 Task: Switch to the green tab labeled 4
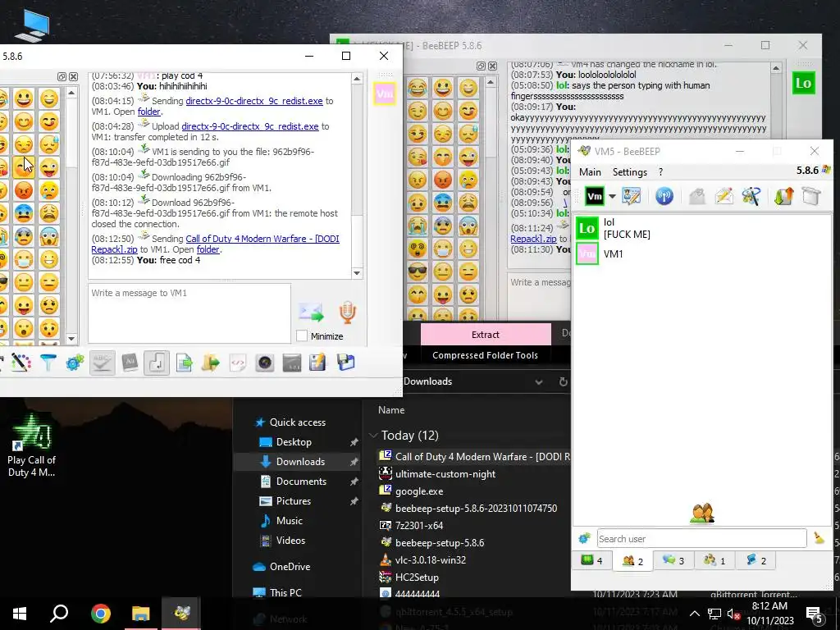[x=592, y=561]
